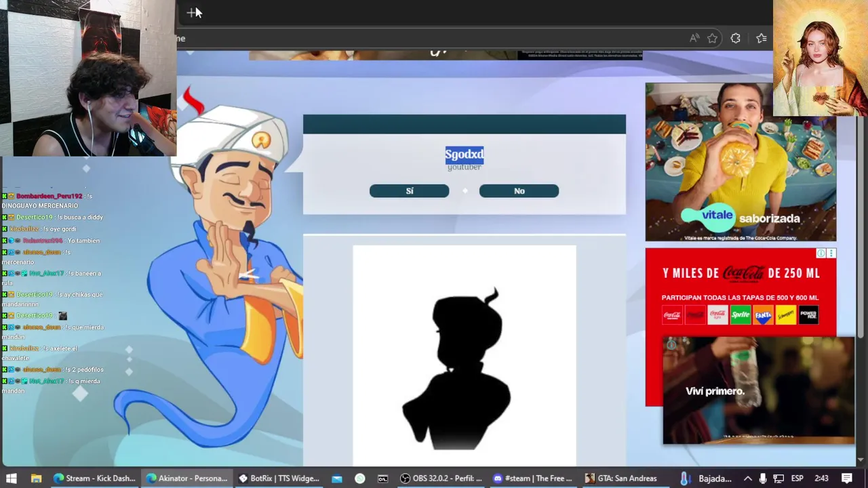Image resolution: width=868 pixels, height=488 pixels.
Task: Answer No to the Sgodxd guess
Action: click(519, 191)
